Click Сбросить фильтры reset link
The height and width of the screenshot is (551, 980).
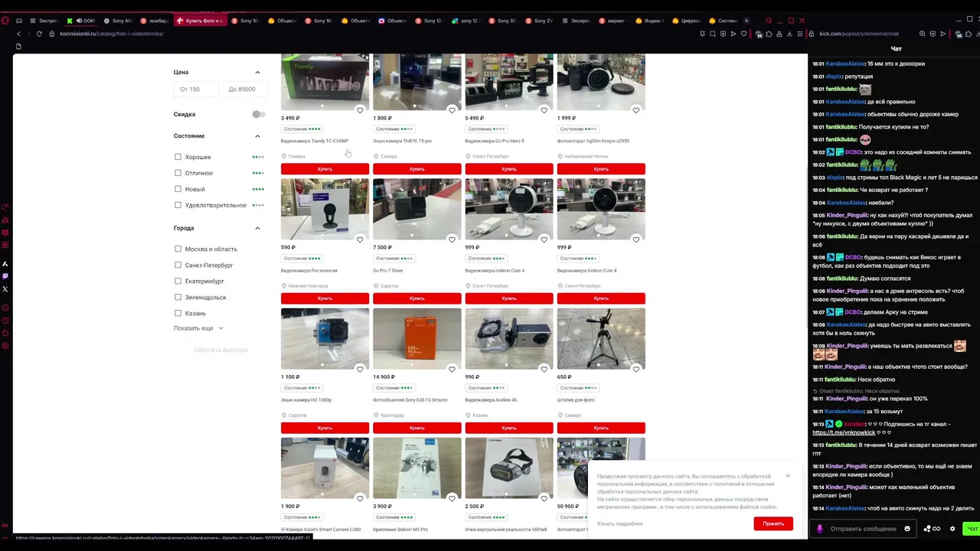(x=221, y=350)
